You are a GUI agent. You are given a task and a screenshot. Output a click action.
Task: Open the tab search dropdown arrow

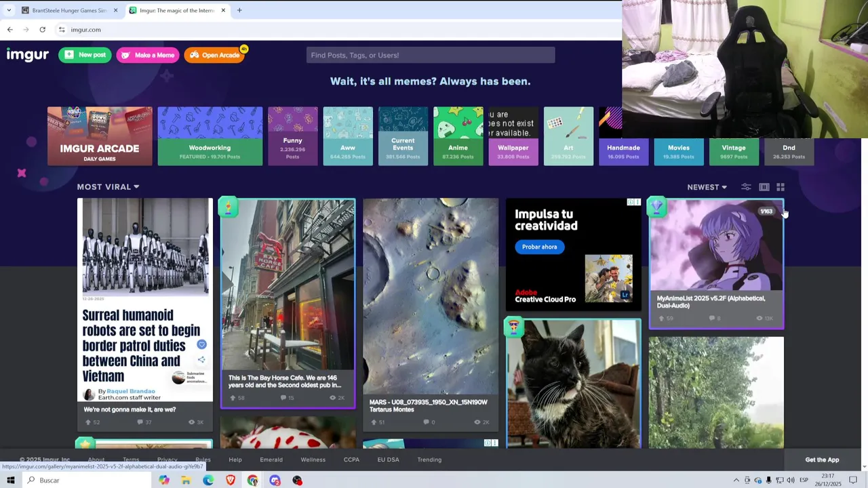[9, 10]
